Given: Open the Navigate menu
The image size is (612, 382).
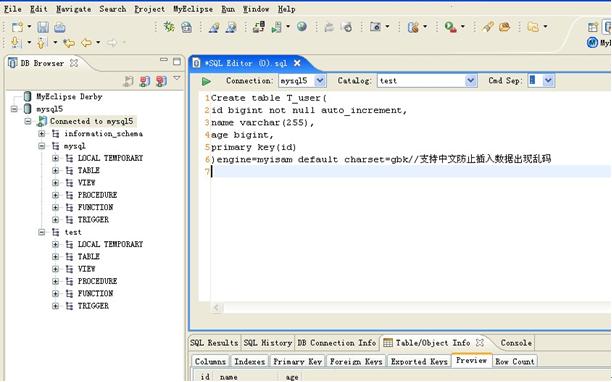Looking at the screenshot, I should point(73,9).
